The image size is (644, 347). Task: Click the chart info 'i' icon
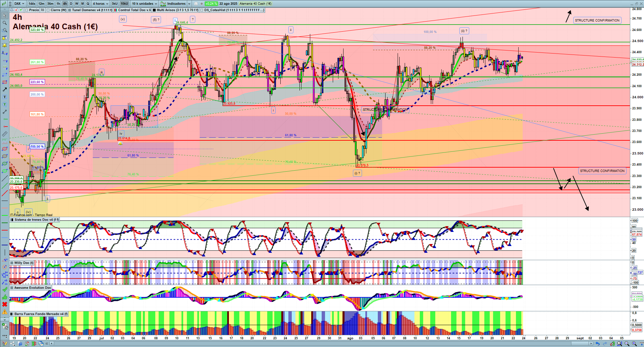point(196,4)
